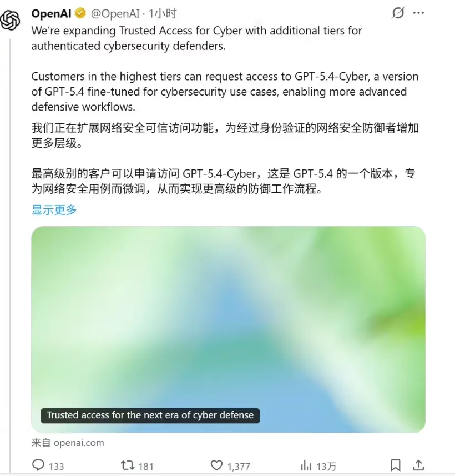Open the three-dot more options menu

click(x=418, y=13)
